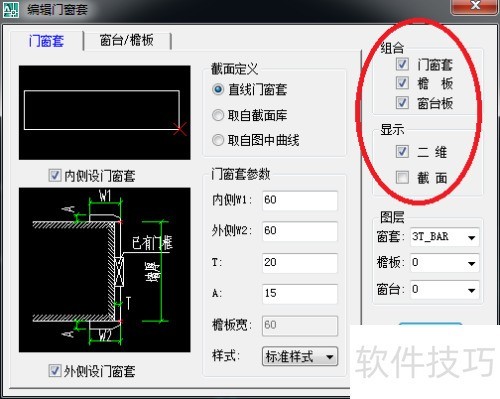Screen dimensions: 500x399
Task: Open the 窗台 layer dropdown
Action: coord(445,290)
